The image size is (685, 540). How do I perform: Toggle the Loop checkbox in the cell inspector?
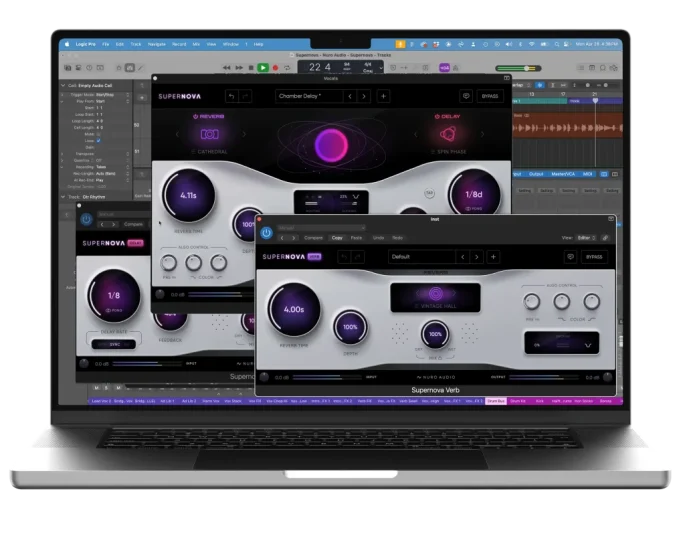tap(98, 141)
